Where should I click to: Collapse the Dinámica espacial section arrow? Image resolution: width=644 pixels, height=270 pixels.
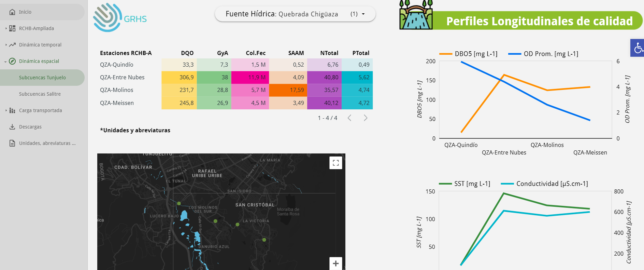tap(5, 62)
